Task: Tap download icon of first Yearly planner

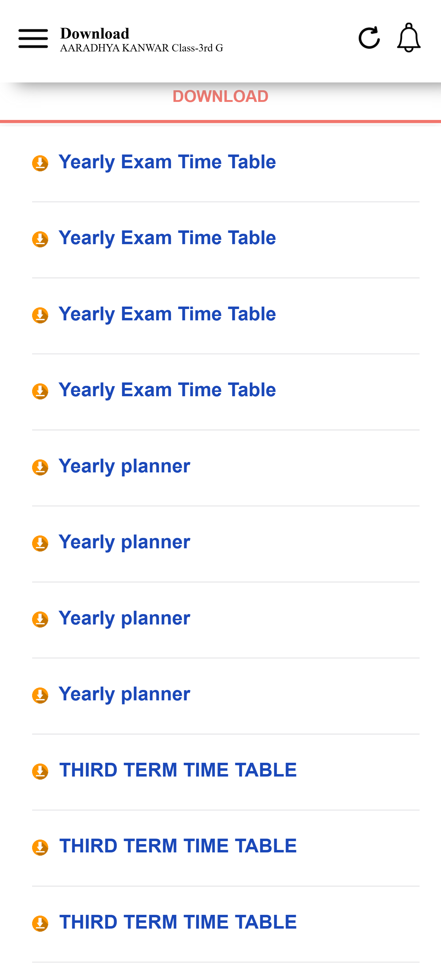Action: tap(40, 467)
